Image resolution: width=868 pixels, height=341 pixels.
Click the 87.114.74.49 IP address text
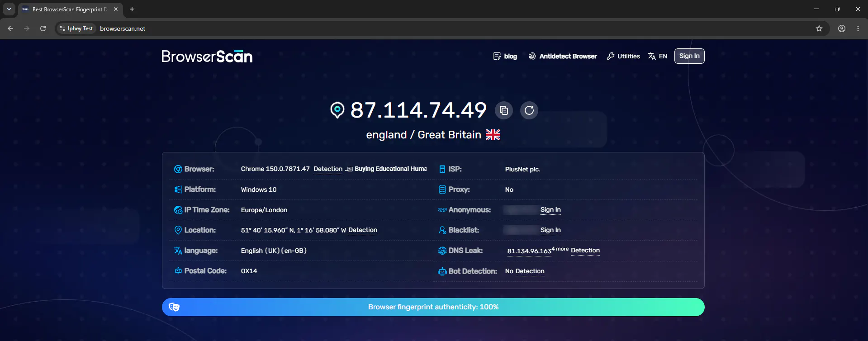(418, 110)
